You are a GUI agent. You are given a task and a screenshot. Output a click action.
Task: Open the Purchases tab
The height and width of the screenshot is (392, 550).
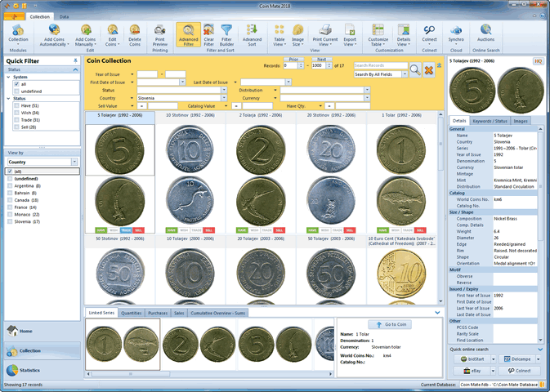[158, 312]
